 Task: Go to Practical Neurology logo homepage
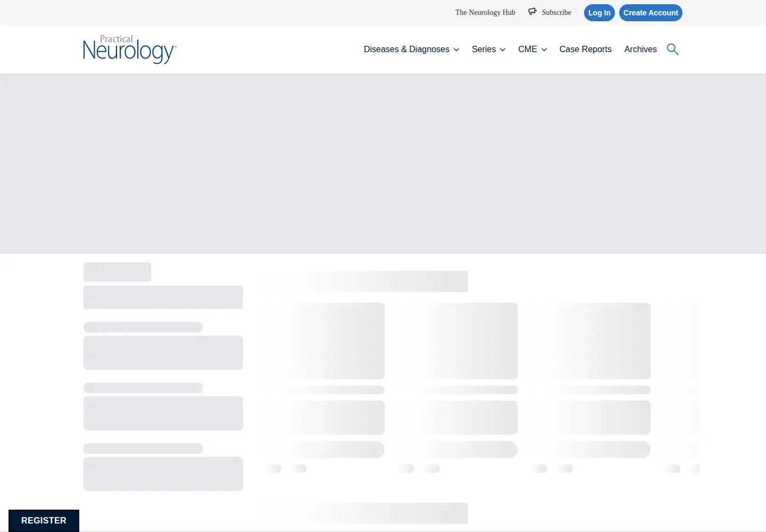(x=130, y=49)
